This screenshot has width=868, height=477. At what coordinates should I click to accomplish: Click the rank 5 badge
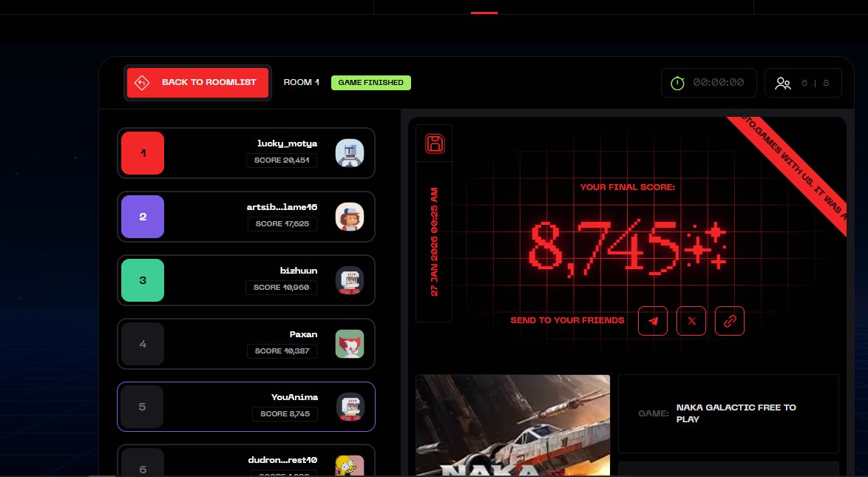142,407
